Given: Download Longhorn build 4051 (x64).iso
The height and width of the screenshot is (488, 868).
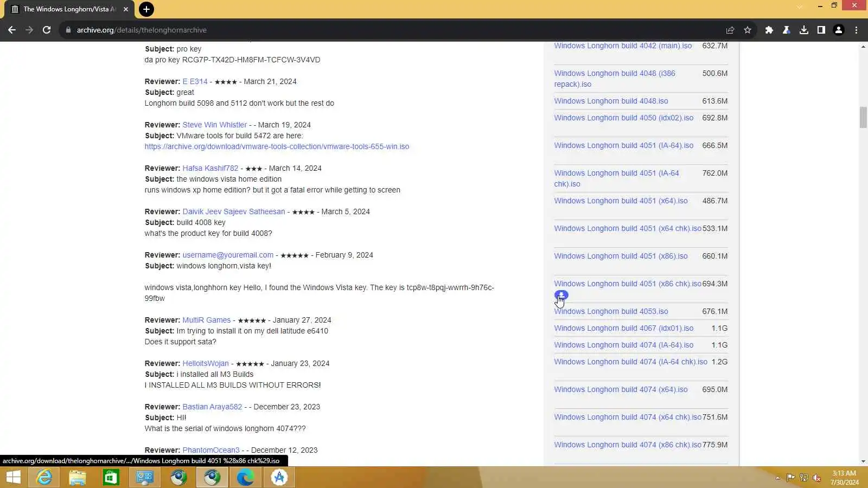Looking at the screenshot, I should tap(621, 201).
